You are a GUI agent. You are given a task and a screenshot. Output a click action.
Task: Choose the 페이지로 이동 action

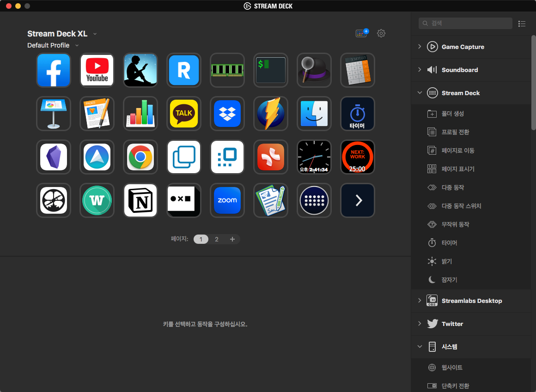[x=471, y=151]
